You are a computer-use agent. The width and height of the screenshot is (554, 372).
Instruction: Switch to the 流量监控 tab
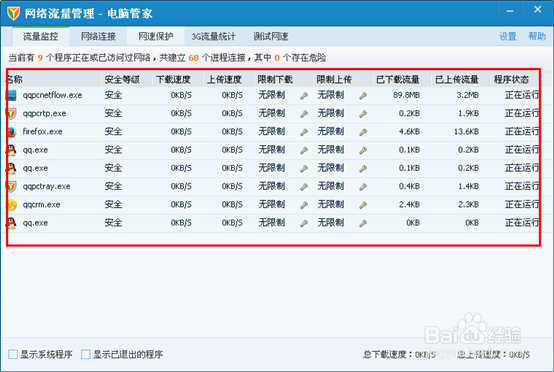[41, 36]
